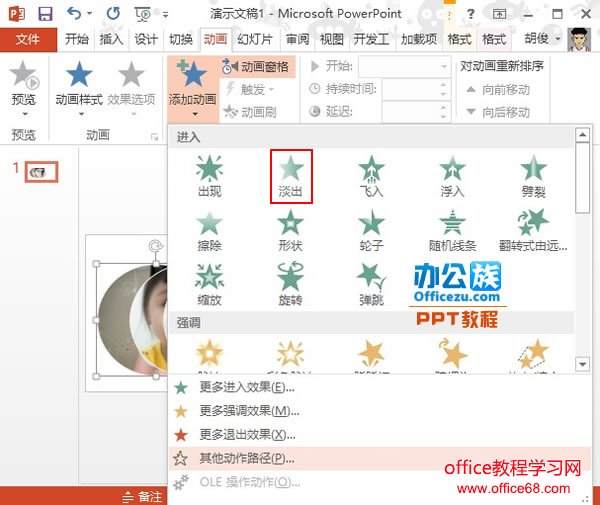Apply the 擦除 wipe animation

point(209,231)
